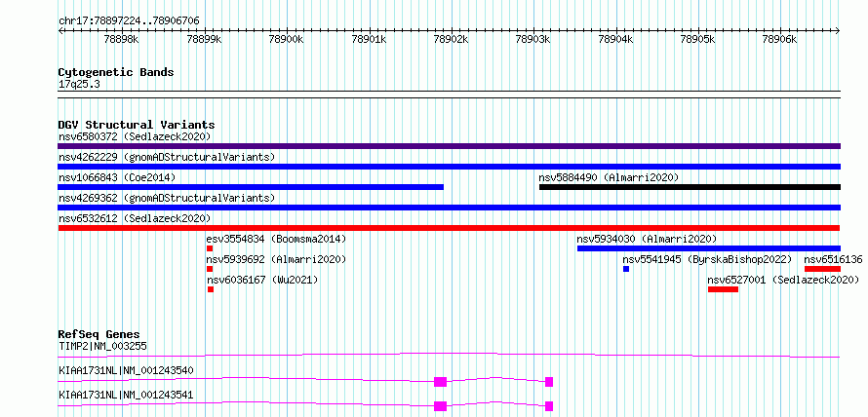This screenshot has width=868, height=417.
Task: Click the second exon box of NM_001243540
Action: pos(549,382)
